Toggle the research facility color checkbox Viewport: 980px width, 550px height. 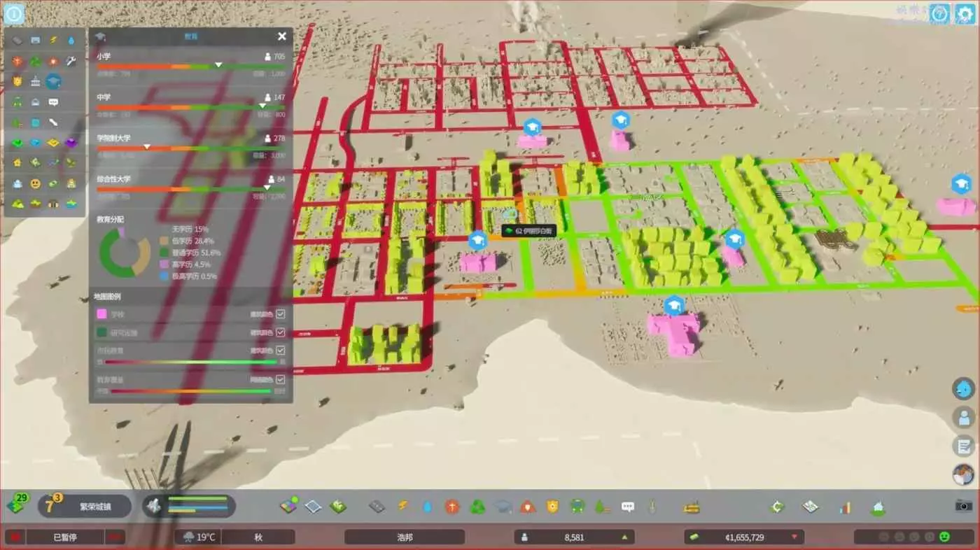click(x=281, y=332)
